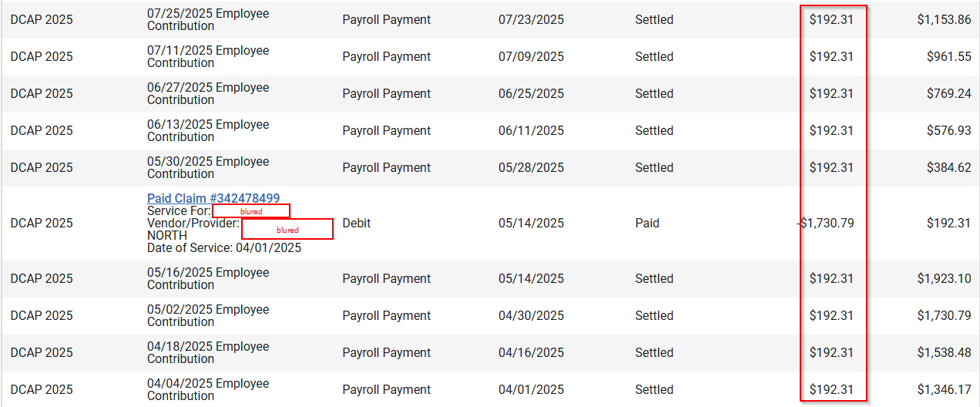Click the 05/14/2025 date in Debit row
Image resolution: width=980 pixels, height=407 pixels.
point(531,224)
